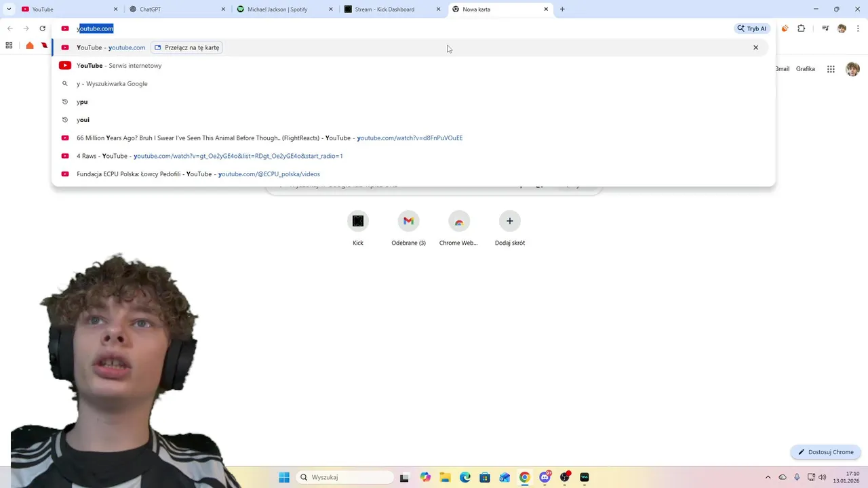Open the orange home bookmark icon

(x=29, y=45)
